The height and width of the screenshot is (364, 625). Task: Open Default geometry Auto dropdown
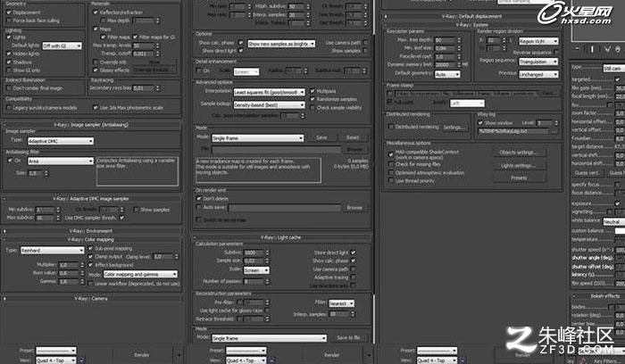pos(447,74)
